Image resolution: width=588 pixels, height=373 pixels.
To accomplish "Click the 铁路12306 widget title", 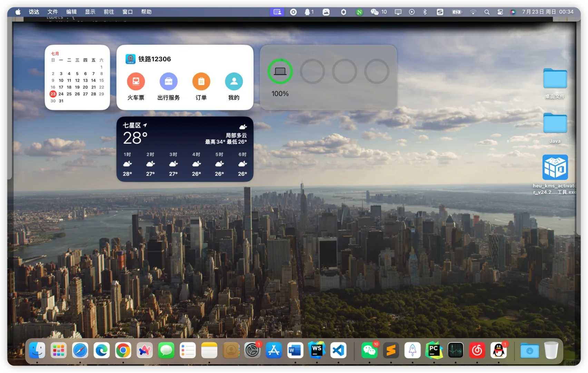I will (x=155, y=59).
